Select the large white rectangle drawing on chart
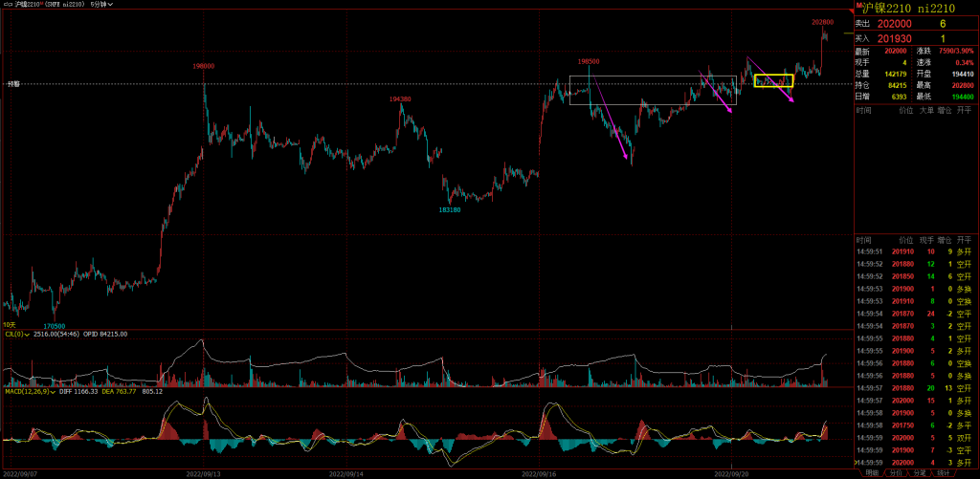The image size is (980, 479). [x=653, y=76]
